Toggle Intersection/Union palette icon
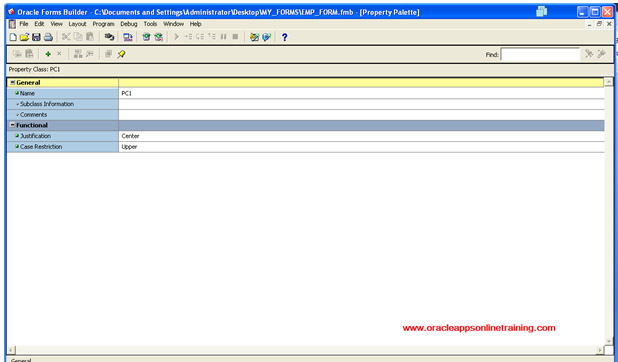This screenshot has width=618, height=362. [x=108, y=54]
